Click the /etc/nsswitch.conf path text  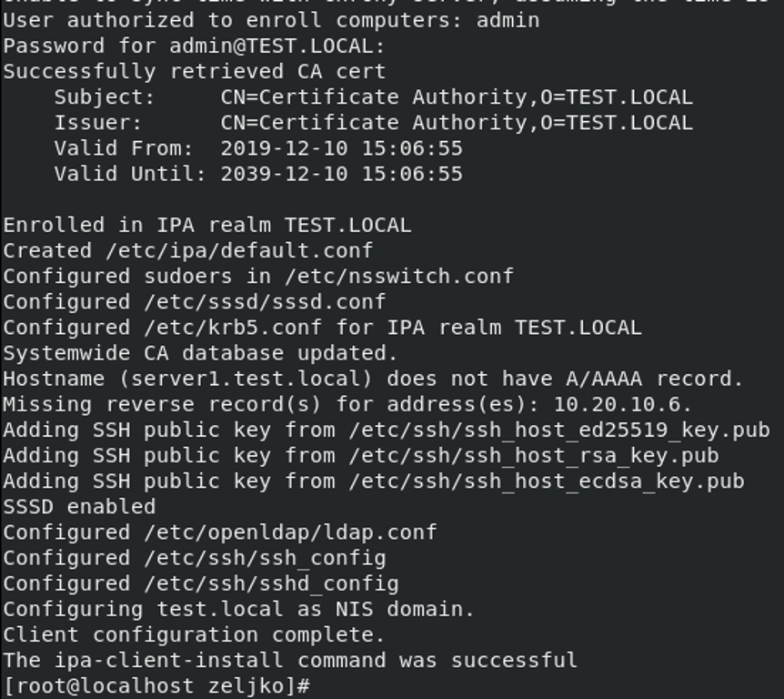point(399,276)
